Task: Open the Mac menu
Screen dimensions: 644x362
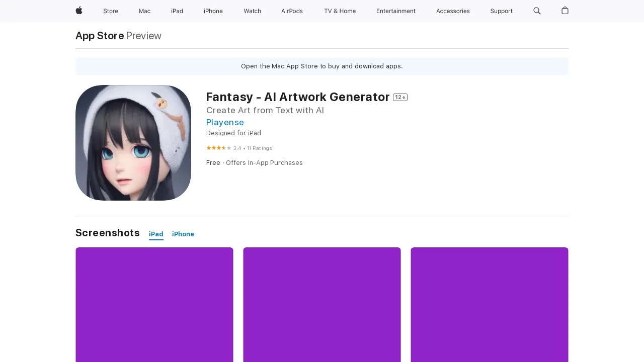Action: pyautogui.click(x=144, y=11)
